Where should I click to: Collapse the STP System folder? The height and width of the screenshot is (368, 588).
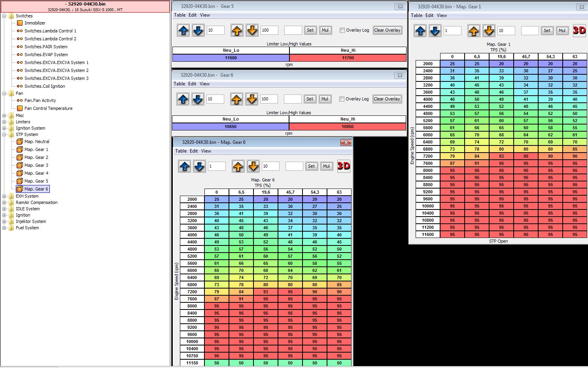click(x=4, y=134)
